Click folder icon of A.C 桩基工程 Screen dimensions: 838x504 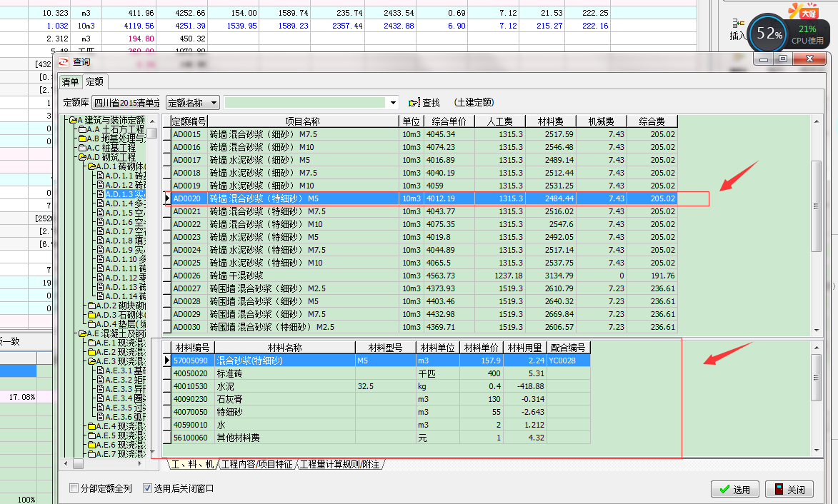click(82, 148)
